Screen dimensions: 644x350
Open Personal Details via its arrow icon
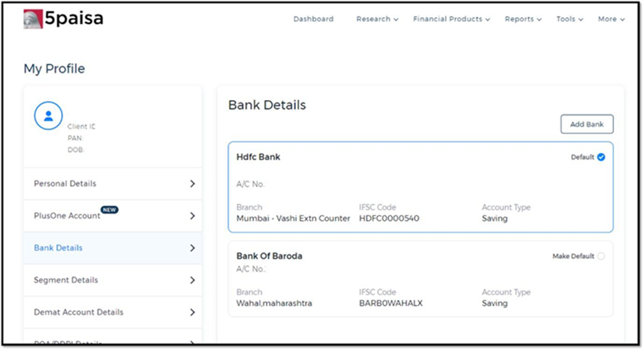point(193,184)
